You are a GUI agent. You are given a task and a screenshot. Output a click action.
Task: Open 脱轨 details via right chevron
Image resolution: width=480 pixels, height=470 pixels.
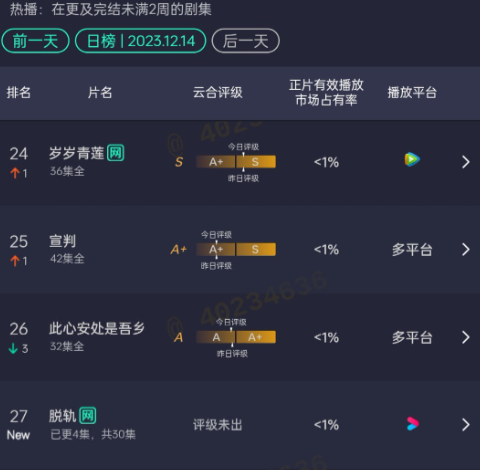[466, 425]
